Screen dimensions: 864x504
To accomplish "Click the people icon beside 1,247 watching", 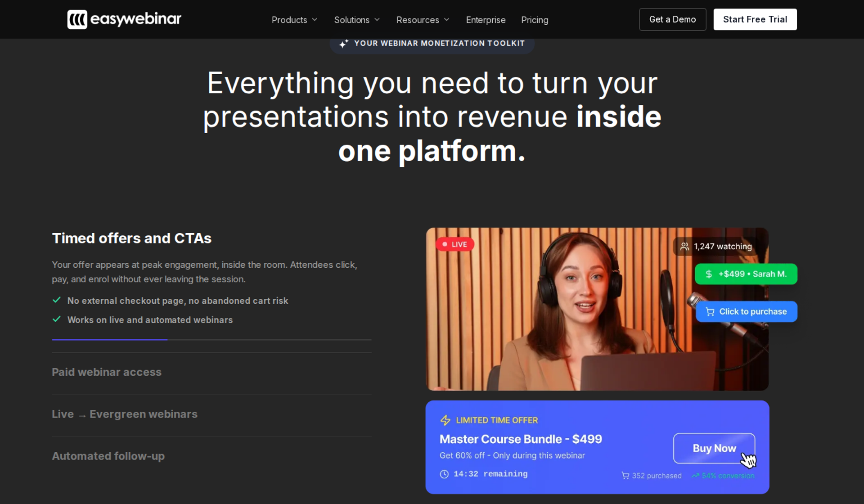I will coord(684,247).
